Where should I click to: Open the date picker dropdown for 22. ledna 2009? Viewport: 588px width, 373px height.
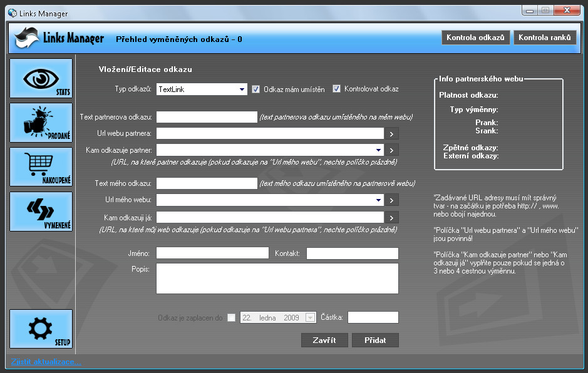click(x=310, y=318)
